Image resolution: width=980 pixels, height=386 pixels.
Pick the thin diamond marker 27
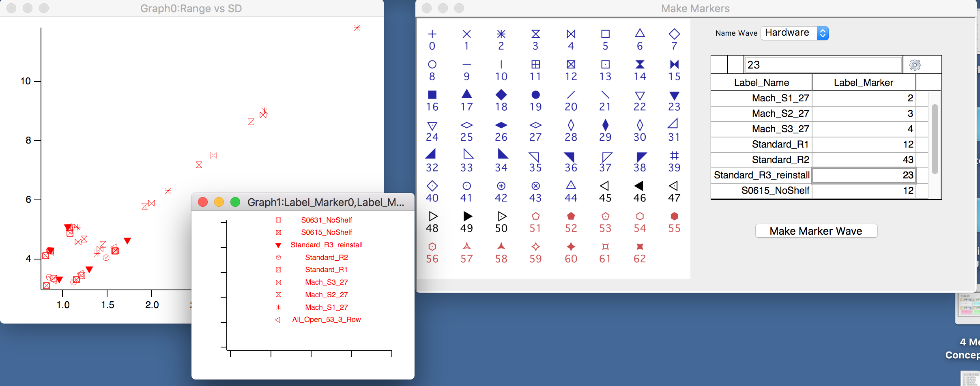click(535, 125)
